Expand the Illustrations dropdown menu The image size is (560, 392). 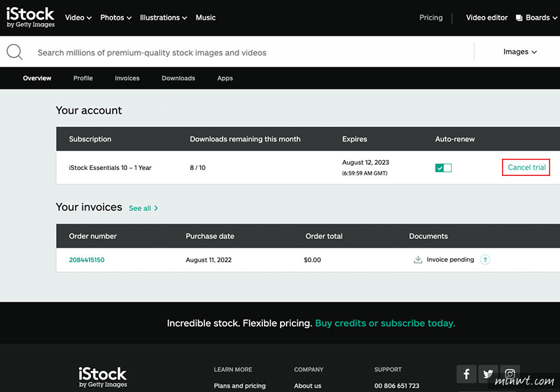163,18
